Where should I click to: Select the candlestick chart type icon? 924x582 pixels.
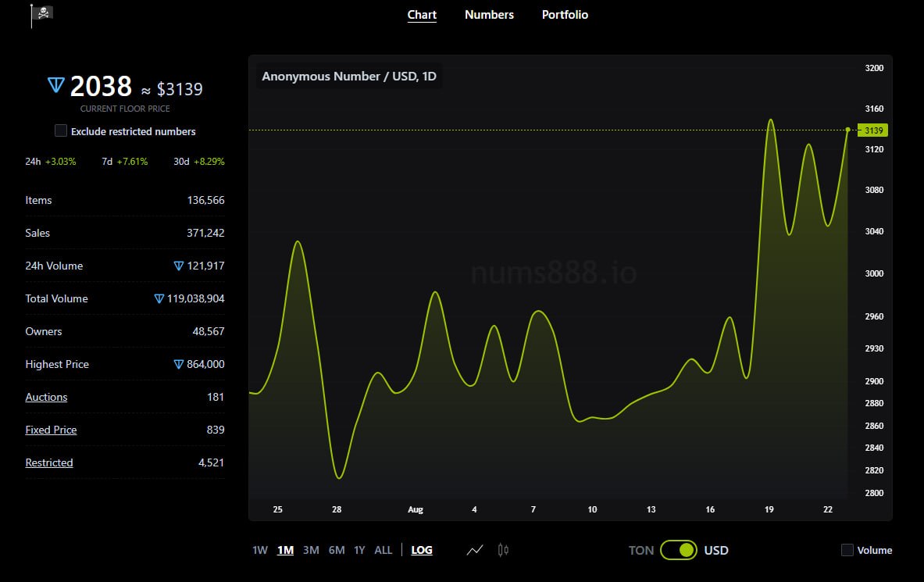503,550
